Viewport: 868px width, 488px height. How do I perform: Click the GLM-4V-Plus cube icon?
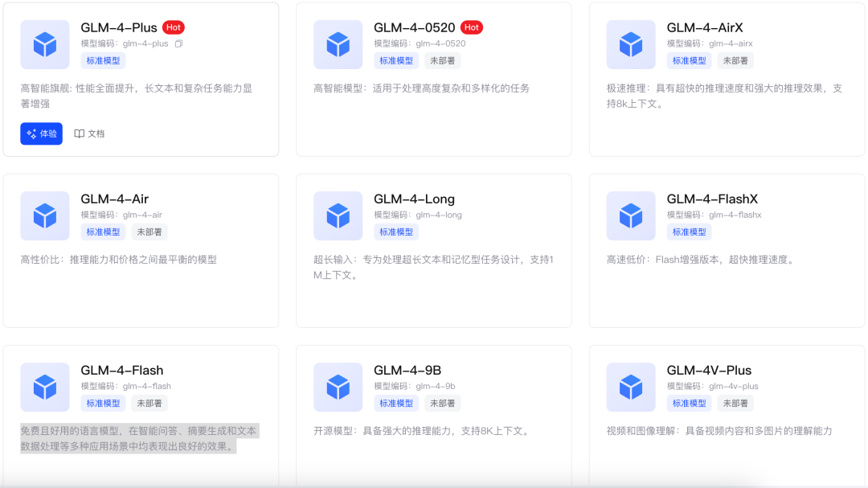[631, 387]
